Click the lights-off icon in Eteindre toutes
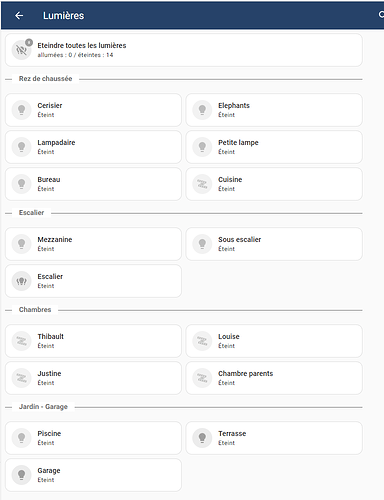The image size is (384, 500). pos(22,50)
